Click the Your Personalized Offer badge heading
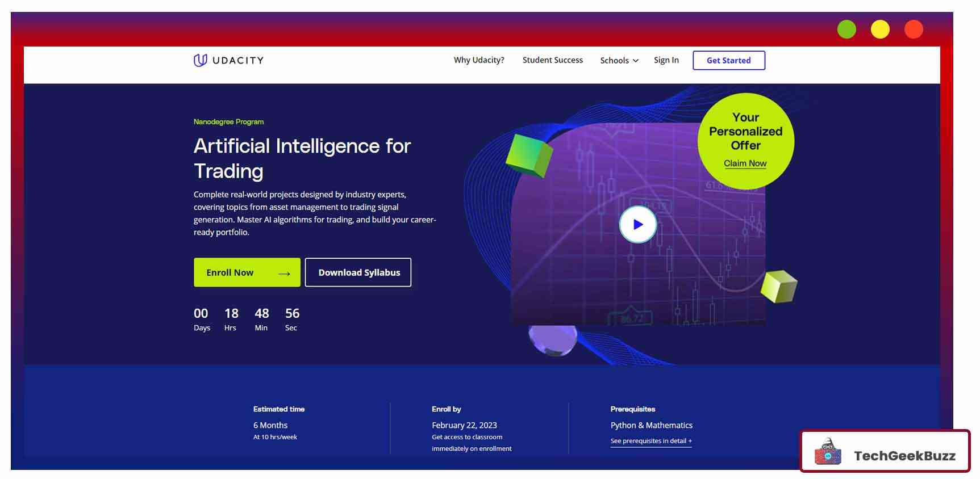The height and width of the screenshot is (479, 980). (x=745, y=131)
